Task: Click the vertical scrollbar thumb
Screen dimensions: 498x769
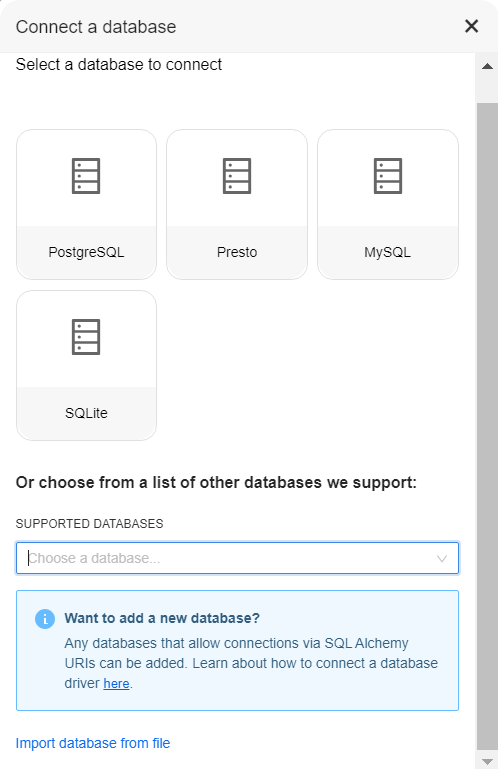Action: (x=487, y=426)
